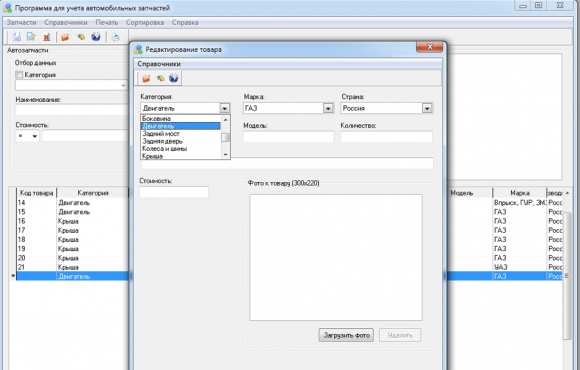The height and width of the screenshot is (370, 580).
Task: Click the edit record pencil icon in main toolbar
Action: 31,37
